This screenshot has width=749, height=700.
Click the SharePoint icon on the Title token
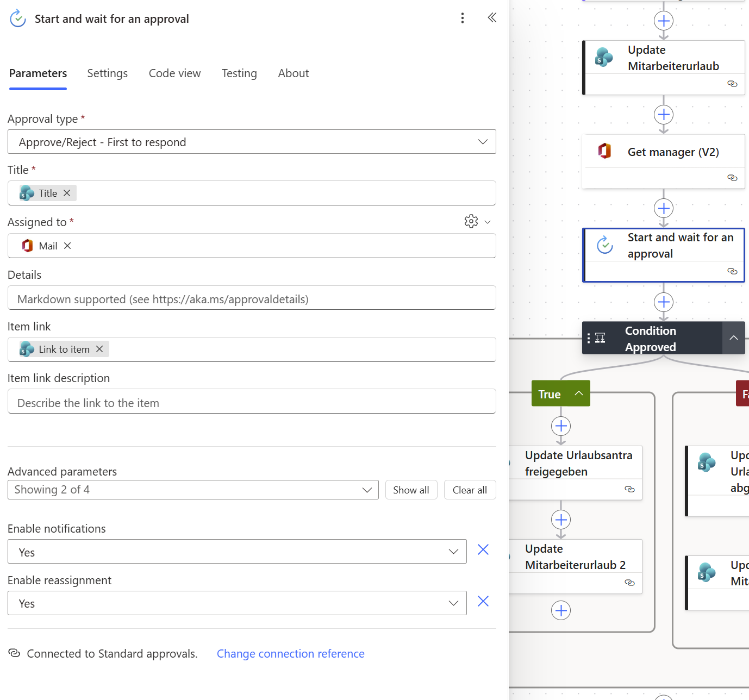pos(28,192)
